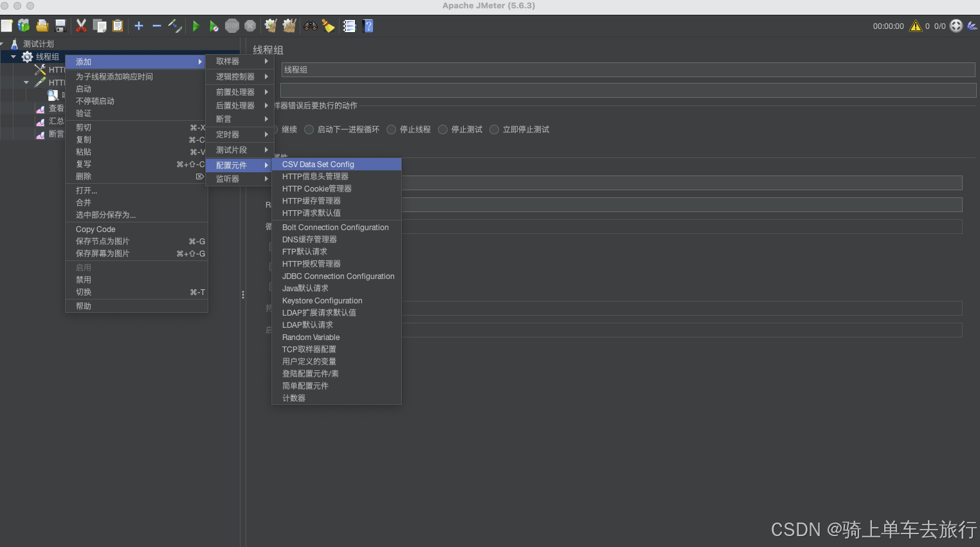The width and height of the screenshot is (980, 547).
Task: Click the Search binoculars icon
Action: pos(311,26)
